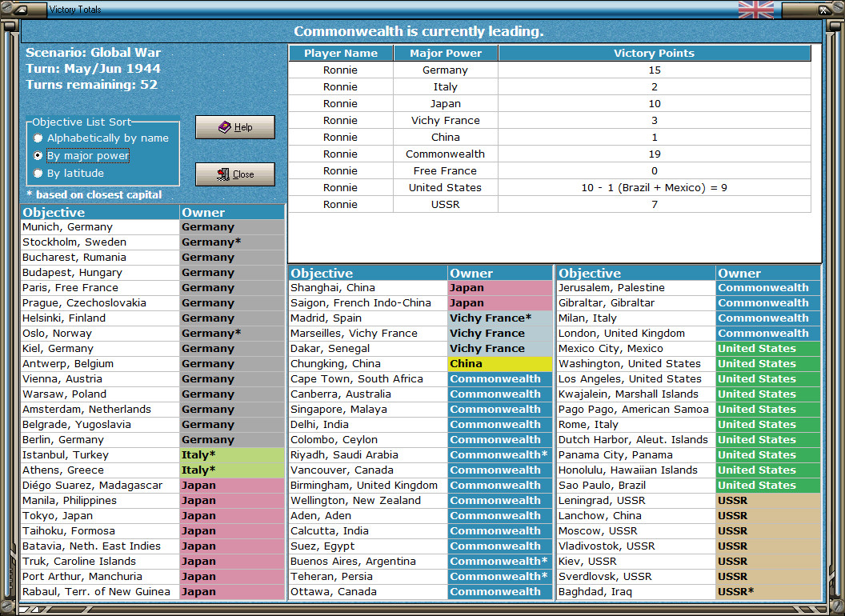Click USSR owner cell for Moscow

768,531
